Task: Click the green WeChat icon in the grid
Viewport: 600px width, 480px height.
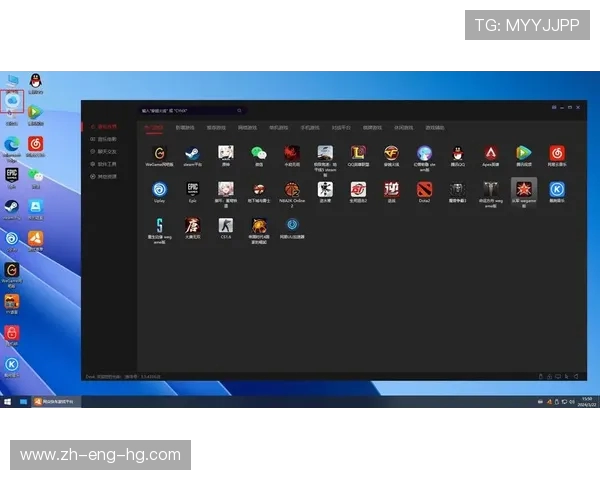Action: point(259,153)
